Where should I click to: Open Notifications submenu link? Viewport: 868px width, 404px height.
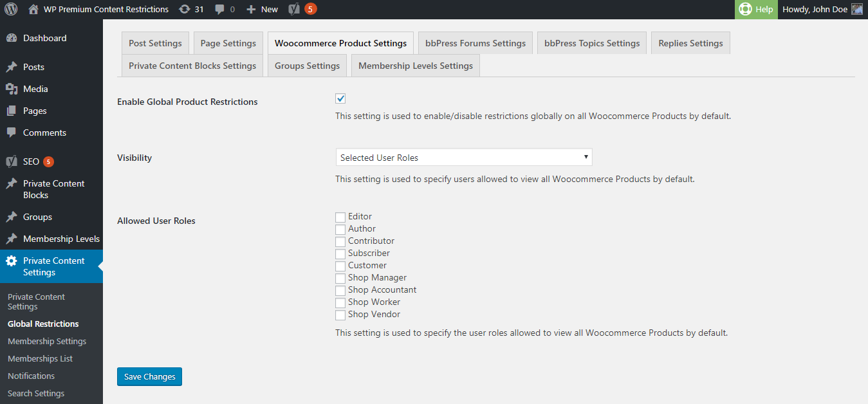click(31, 376)
